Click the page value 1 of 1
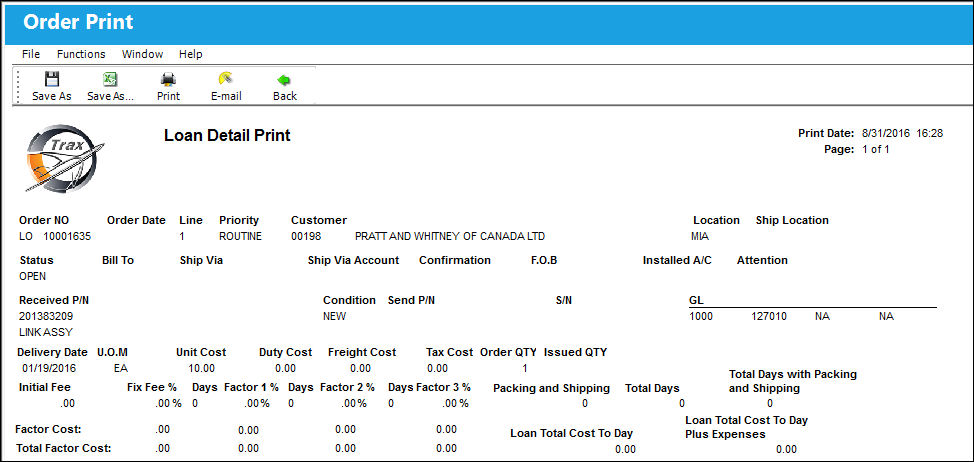 pos(876,149)
